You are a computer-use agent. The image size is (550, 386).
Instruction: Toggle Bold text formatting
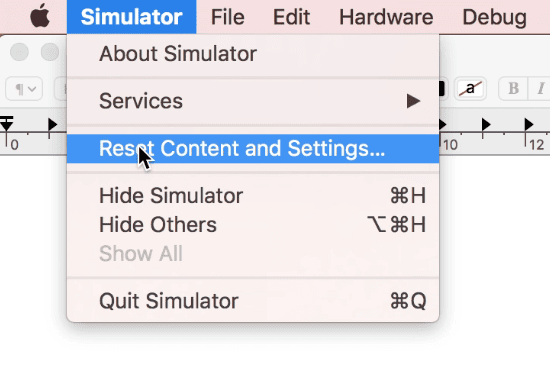[514, 88]
